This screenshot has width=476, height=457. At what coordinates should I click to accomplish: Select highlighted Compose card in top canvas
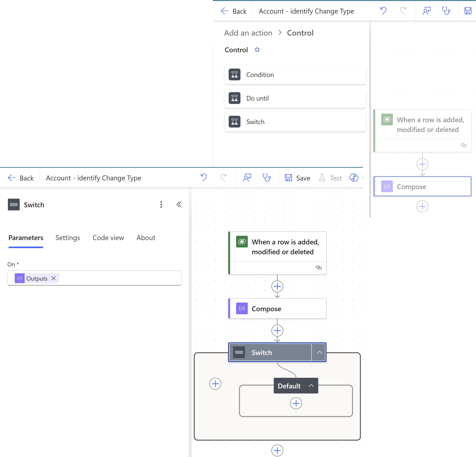(x=422, y=186)
